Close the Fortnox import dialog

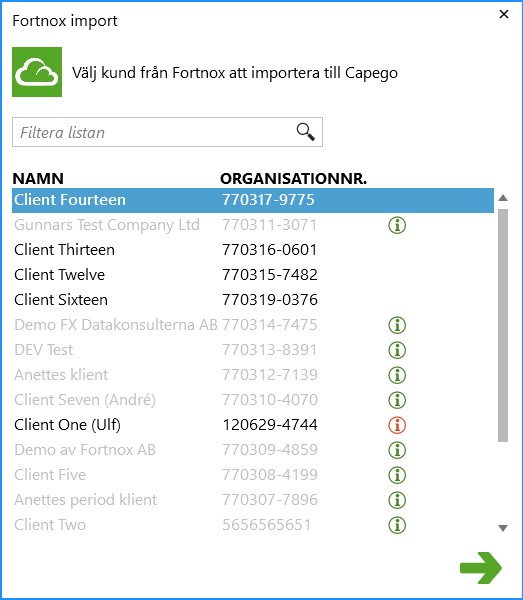pos(504,14)
